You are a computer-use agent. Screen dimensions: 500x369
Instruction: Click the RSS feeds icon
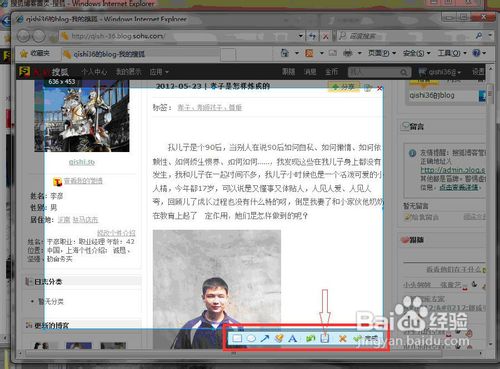tap(309, 53)
